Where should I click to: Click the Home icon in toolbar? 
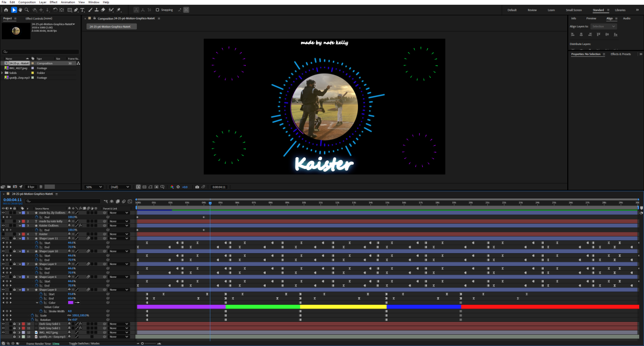pos(5,10)
